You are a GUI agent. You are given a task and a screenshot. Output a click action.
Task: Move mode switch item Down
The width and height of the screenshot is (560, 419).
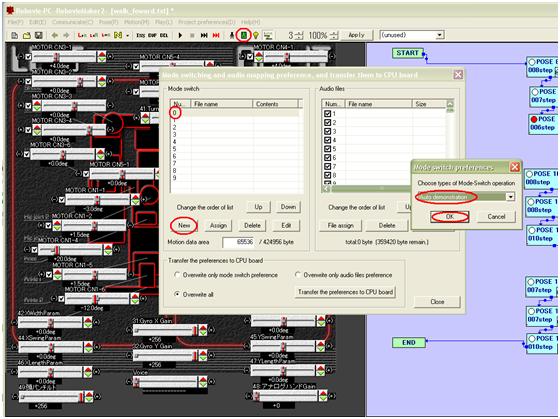(288, 207)
